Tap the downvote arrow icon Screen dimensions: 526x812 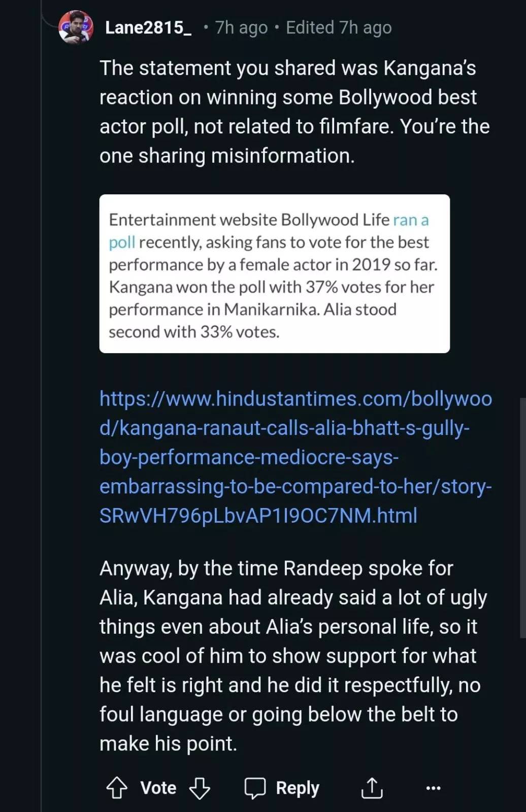200,788
